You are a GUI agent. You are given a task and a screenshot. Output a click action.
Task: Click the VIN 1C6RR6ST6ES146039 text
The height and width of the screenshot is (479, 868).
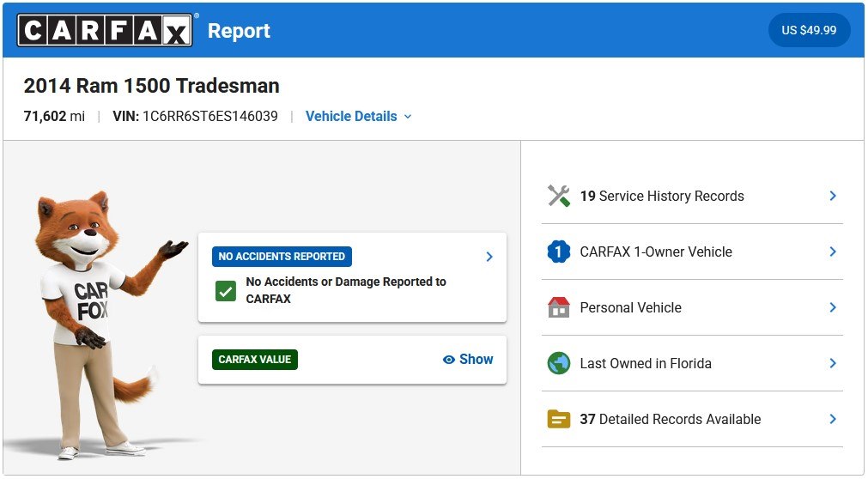(x=196, y=116)
